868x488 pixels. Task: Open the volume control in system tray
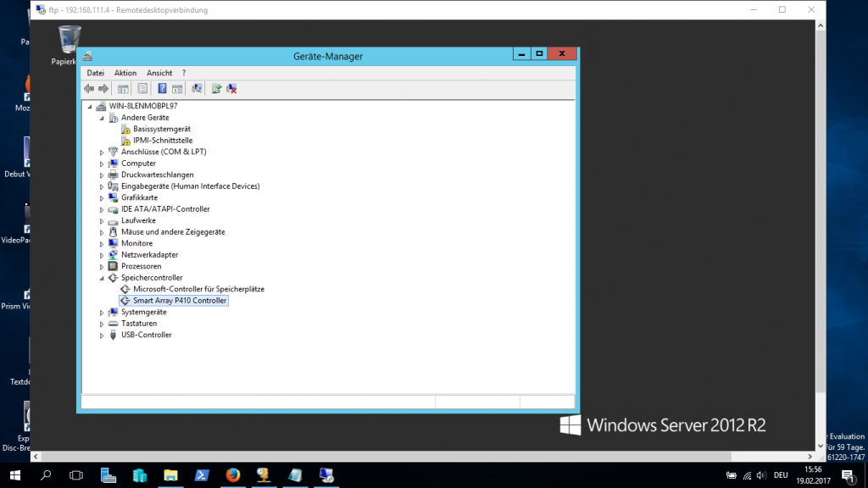(762, 475)
